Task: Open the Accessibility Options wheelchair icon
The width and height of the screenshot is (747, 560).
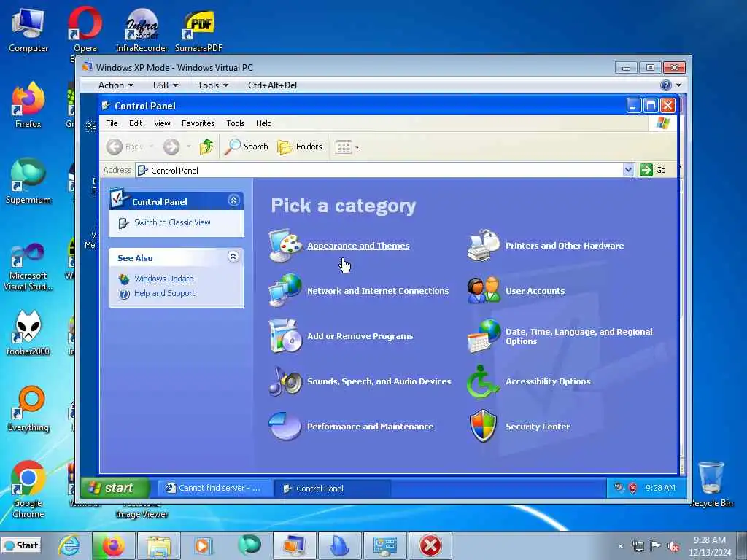Action: click(x=484, y=381)
